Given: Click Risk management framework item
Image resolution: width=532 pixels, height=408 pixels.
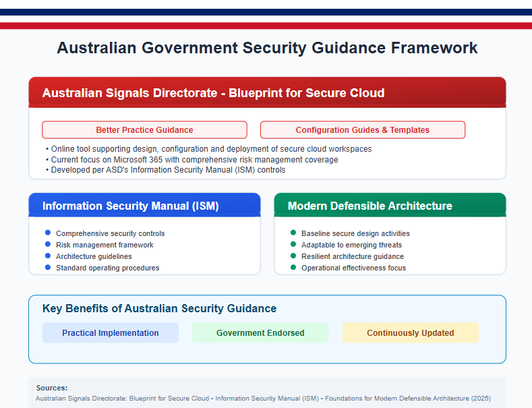Looking at the screenshot, I should (105, 245).
